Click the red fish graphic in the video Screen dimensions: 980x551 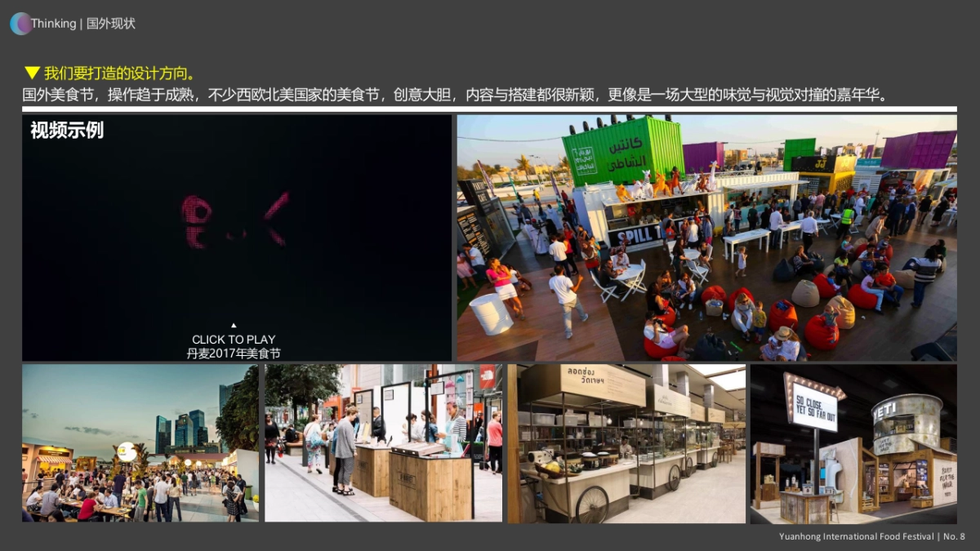(x=235, y=220)
